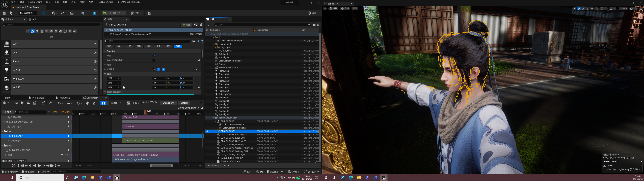Collapse the hair folder in Sequencer
Image resolution: width=644 pixels, height=181 pixels.
(x=3, y=131)
